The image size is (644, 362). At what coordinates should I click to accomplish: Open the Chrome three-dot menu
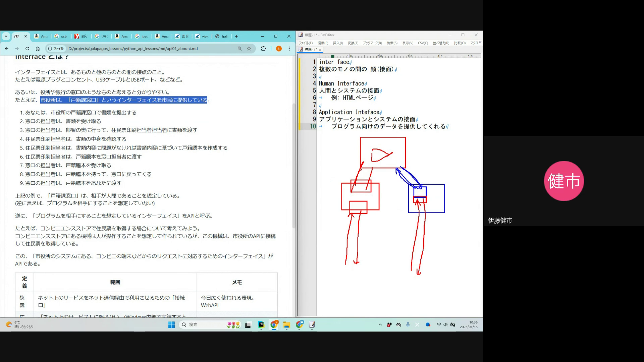point(289,49)
